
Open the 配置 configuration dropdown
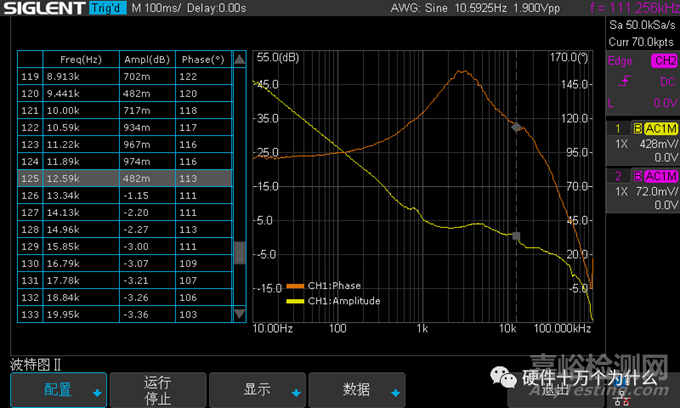tap(58, 389)
